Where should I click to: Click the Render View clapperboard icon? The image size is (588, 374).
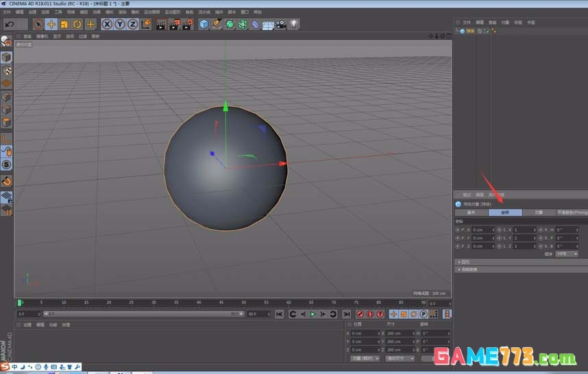(x=160, y=24)
